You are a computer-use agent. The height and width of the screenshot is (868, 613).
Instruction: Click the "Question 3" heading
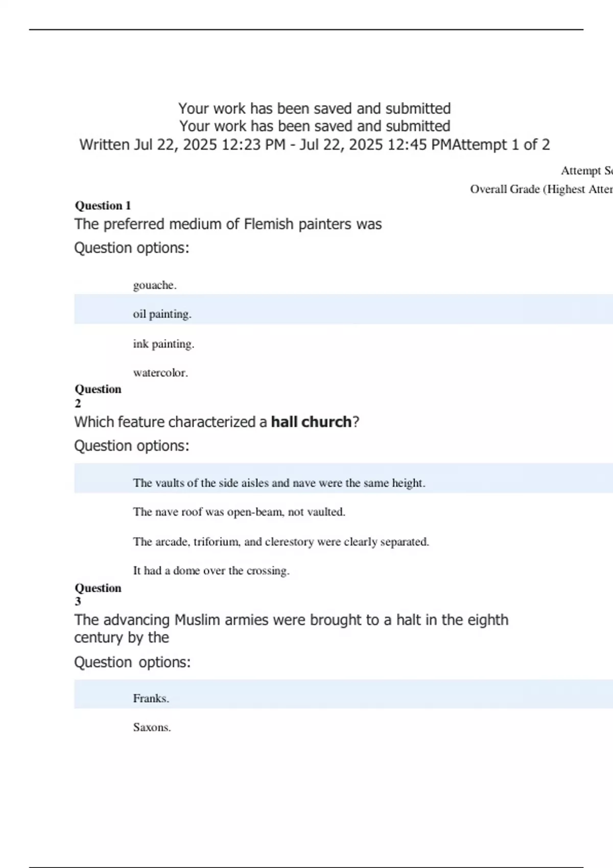[x=98, y=594]
